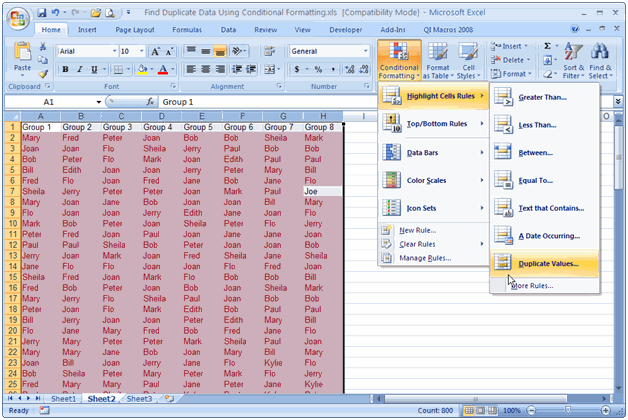Switch to the Formulas ribbon tab
Screen dimensions: 628x420
click(x=186, y=30)
